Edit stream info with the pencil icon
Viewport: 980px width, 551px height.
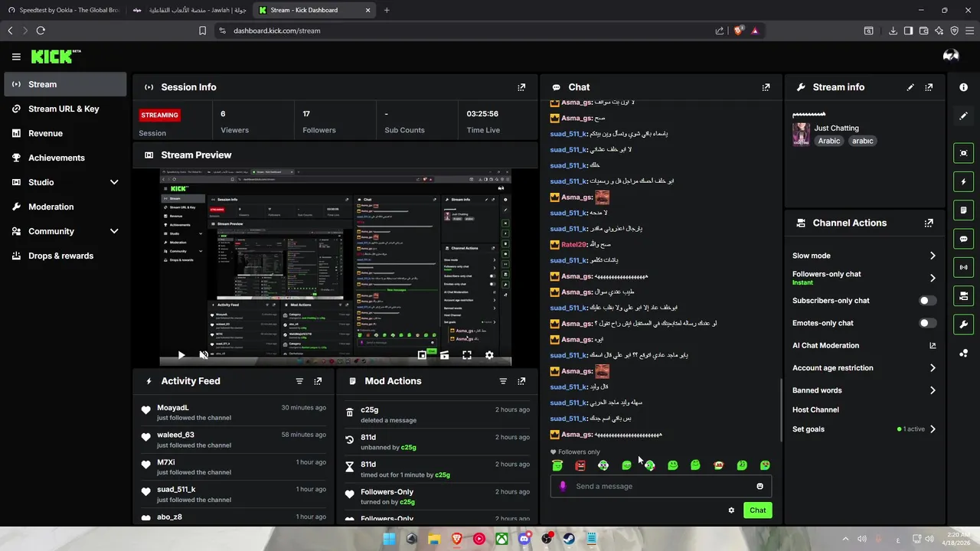pos(910,87)
